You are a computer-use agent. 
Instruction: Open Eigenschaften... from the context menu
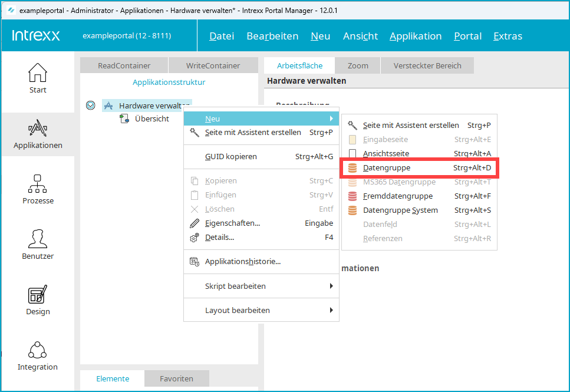[261, 223]
